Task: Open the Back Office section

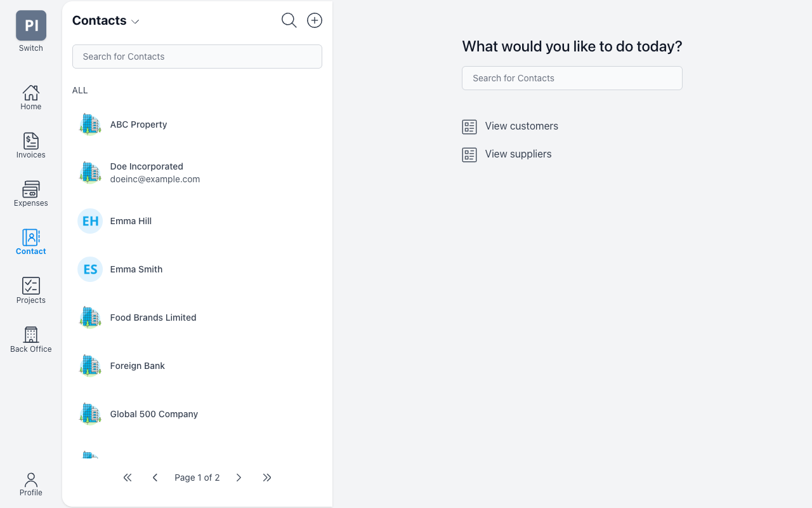Action: coord(30,340)
